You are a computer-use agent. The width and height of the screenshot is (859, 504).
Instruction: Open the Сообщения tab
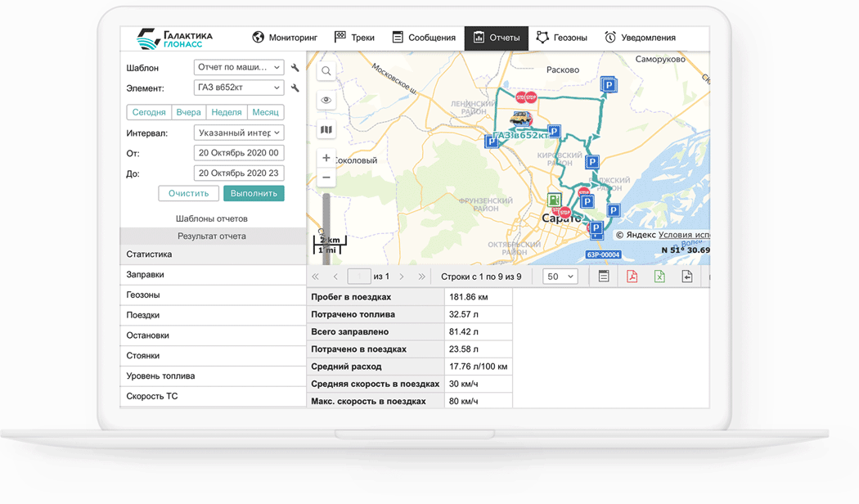(424, 38)
